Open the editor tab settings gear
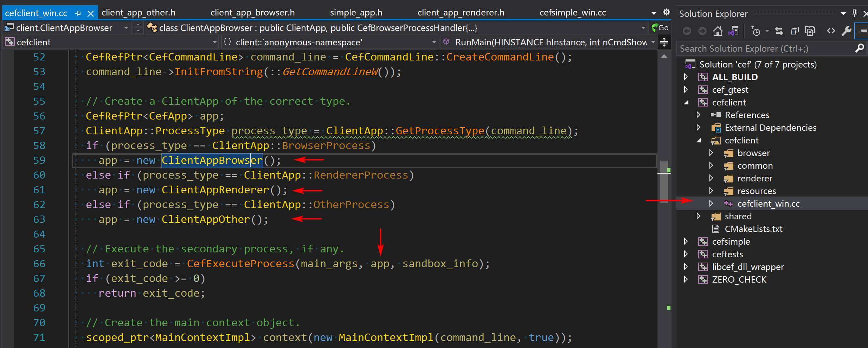Image resolution: width=868 pixels, height=348 pixels. (666, 12)
